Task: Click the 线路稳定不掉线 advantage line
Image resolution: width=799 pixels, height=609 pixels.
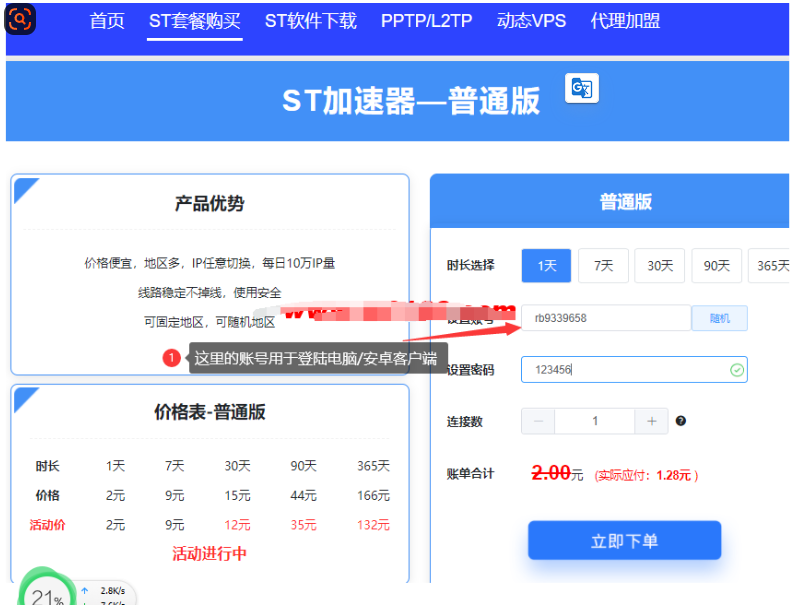Action: pyautogui.click(x=209, y=293)
